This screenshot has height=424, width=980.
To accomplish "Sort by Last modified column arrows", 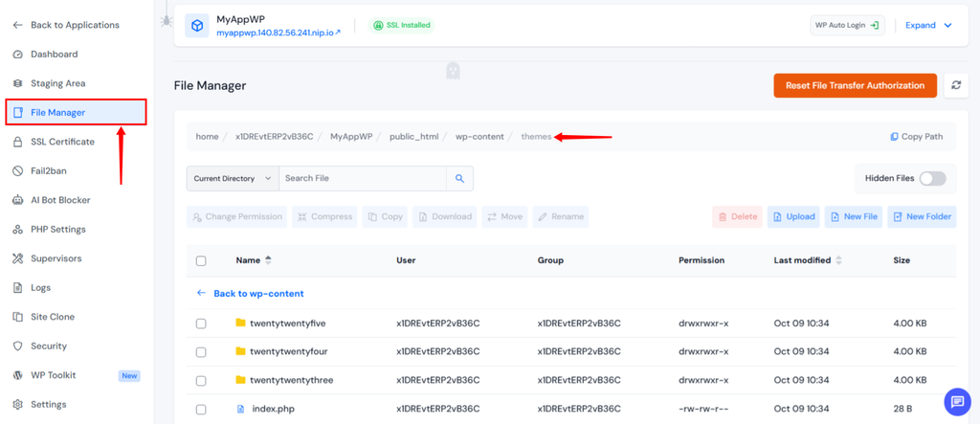I will [x=838, y=260].
